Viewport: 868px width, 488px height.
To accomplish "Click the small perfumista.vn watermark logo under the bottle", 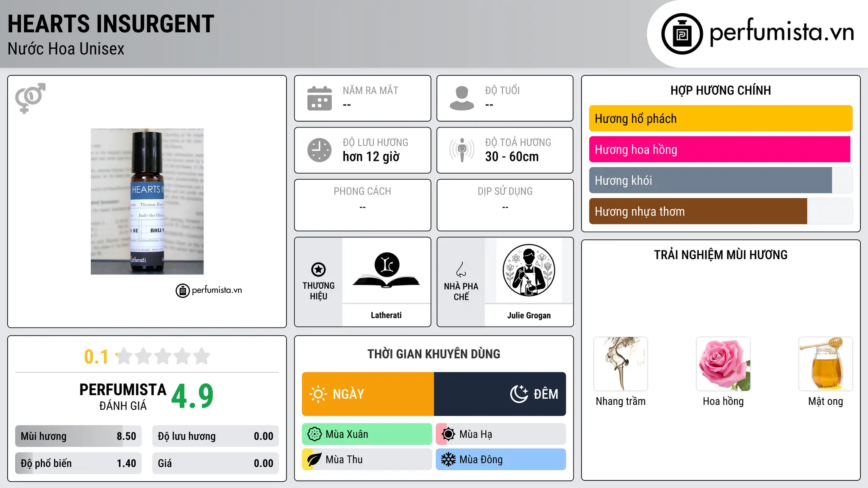I will (209, 291).
